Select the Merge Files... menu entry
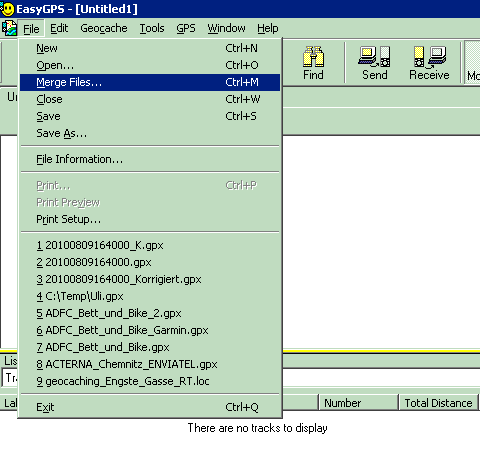Screen dimensions: 480x475 tap(150, 82)
